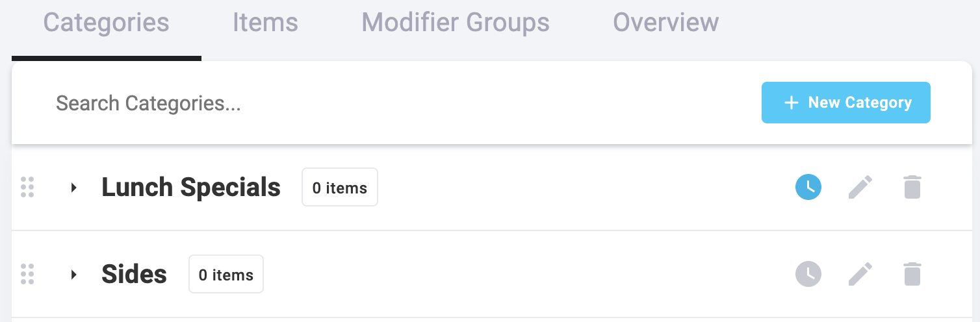Edit the Sides category pencil icon
The image size is (980, 322).
(860, 274)
